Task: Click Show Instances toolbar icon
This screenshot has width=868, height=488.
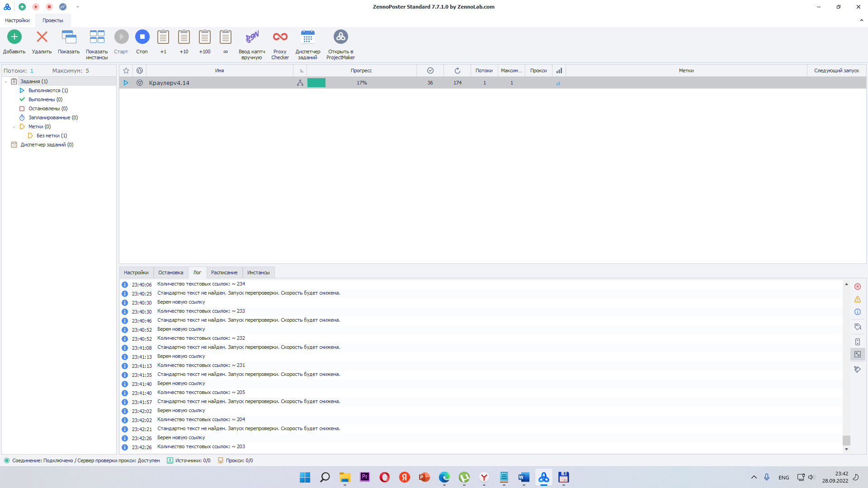Action: (x=97, y=37)
